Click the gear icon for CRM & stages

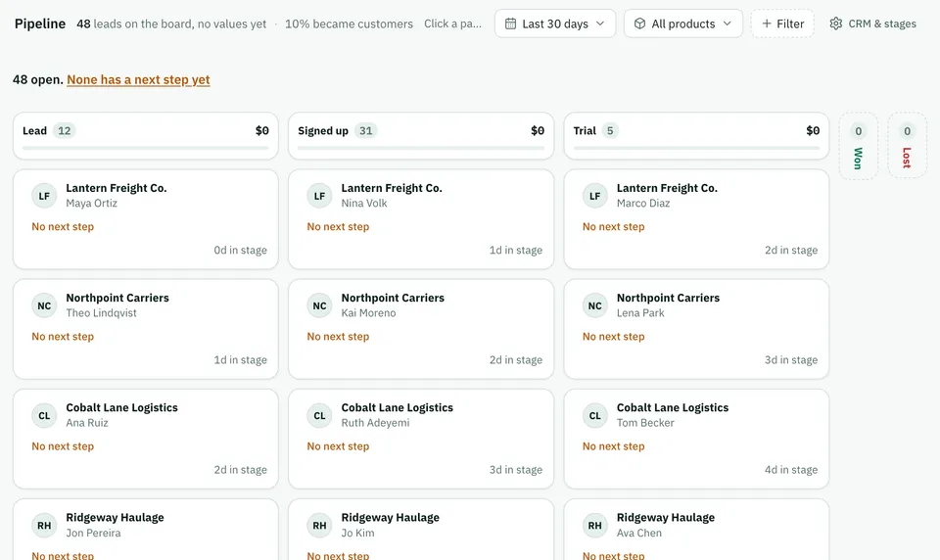click(835, 23)
